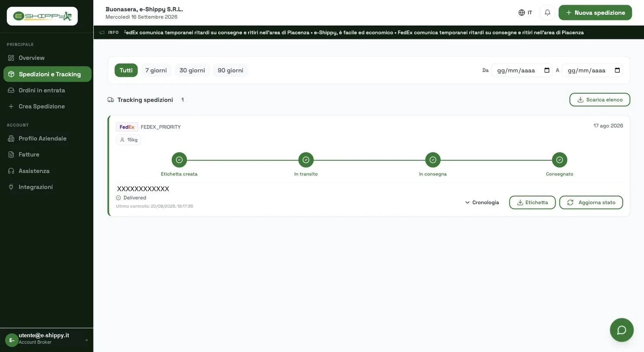Open the chat support bubble
Screen dimensions: 644x352
click(x=621, y=330)
